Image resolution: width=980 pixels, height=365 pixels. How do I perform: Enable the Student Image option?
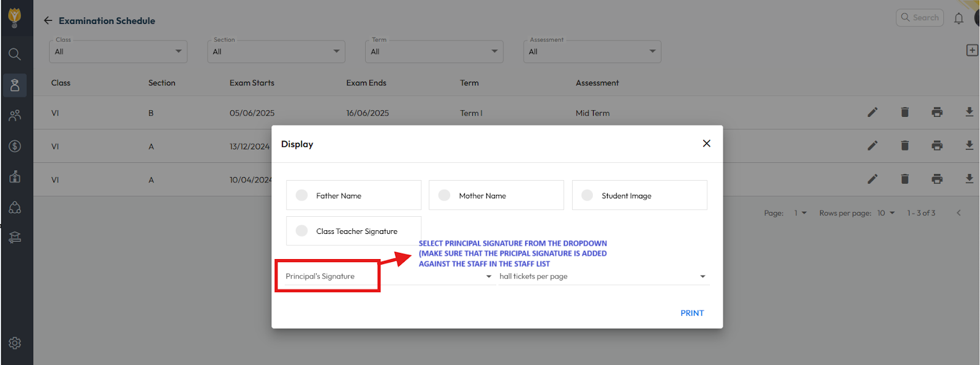pos(587,195)
